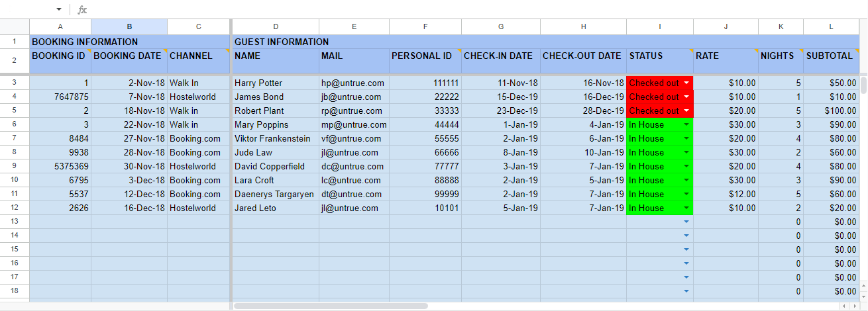Image resolution: width=868 pixels, height=311 pixels.
Task: Click the fx formula bar icon
Action: click(x=82, y=9)
